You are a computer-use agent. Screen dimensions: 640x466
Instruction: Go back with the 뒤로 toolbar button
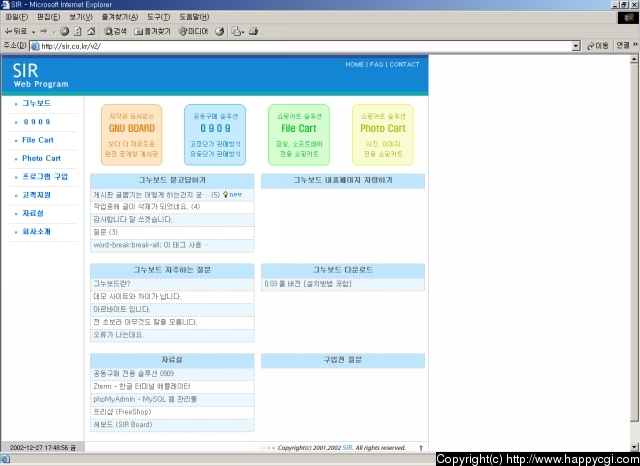click(16, 31)
